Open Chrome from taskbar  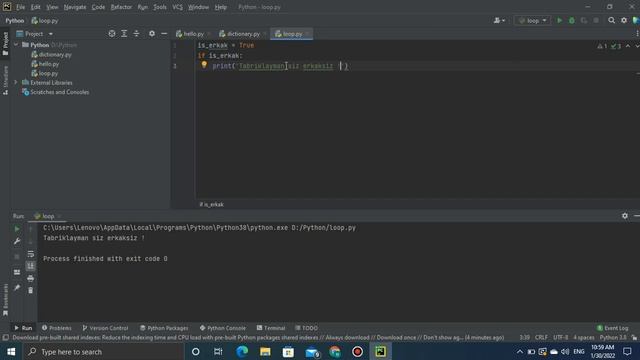(335, 351)
